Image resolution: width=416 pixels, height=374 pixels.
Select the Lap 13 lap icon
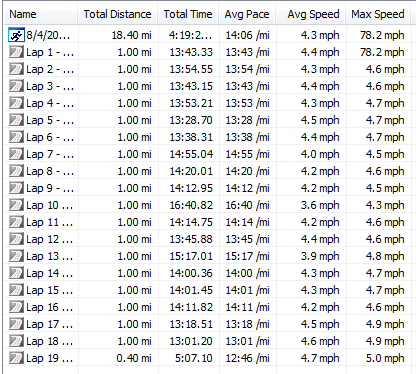coord(16,256)
